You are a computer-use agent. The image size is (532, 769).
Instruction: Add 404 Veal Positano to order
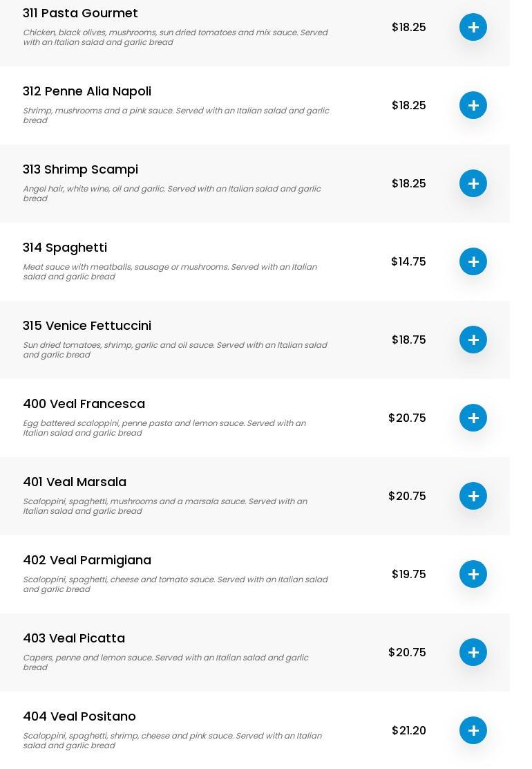pos(473,730)
